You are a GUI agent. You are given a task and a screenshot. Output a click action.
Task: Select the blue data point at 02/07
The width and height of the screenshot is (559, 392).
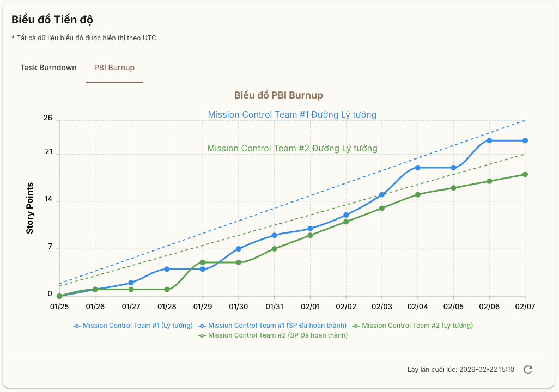pyautogui.click(x=525, y=140)
